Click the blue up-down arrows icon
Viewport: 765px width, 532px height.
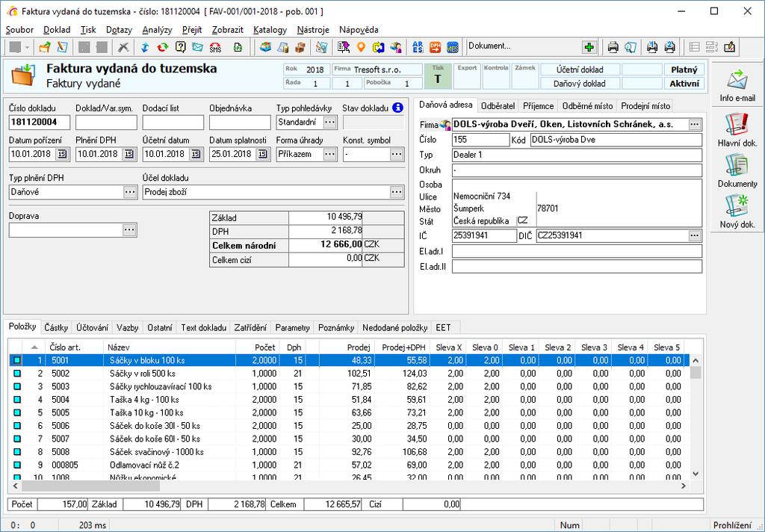[145, 47]
